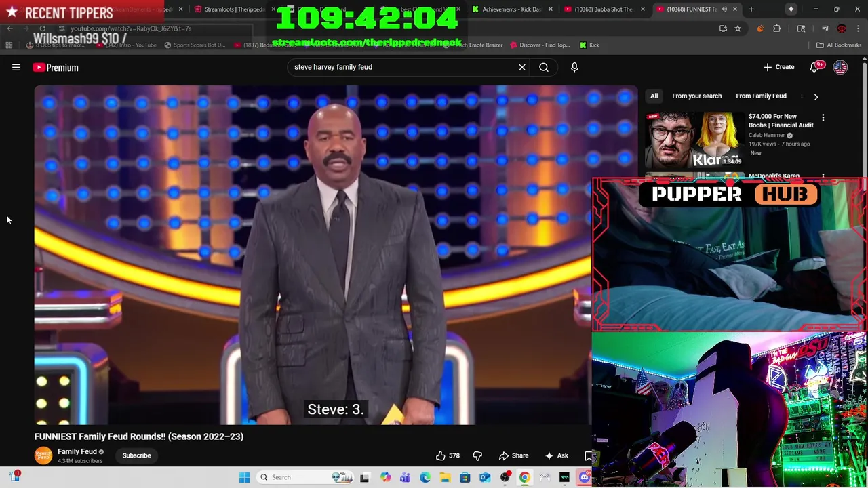Viewport: 868px width, 488px height.
Task: Open Chrome three-dot menu
Action: (x=858, y=28)
